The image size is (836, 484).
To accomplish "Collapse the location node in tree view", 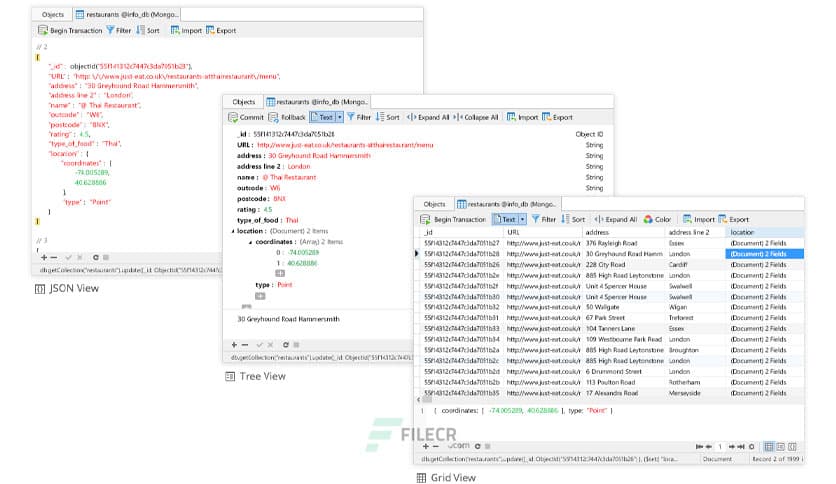I will [x=232, y=231].
